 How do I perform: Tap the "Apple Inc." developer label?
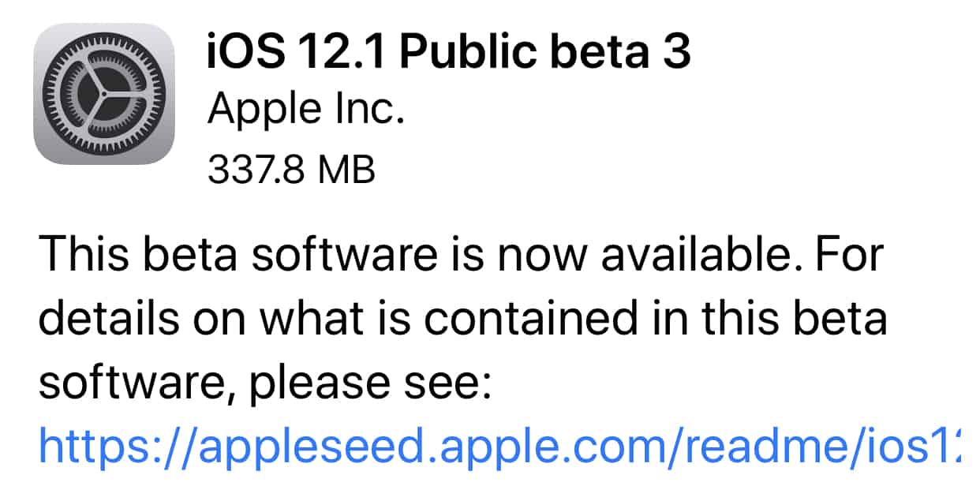[x=305, y=111]
